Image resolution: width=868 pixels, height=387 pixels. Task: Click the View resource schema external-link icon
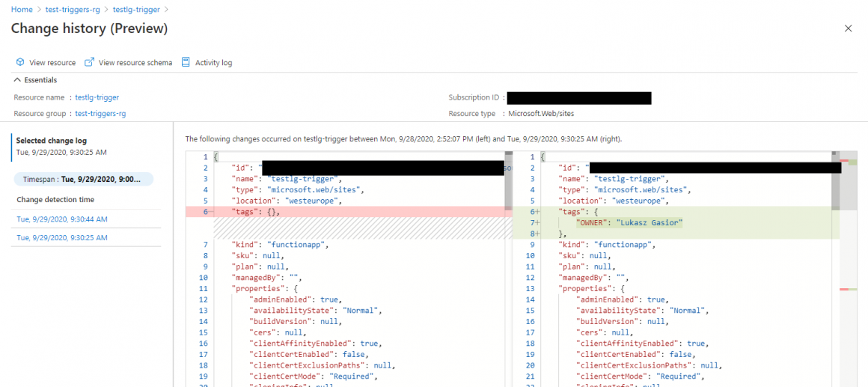point(89,63)
